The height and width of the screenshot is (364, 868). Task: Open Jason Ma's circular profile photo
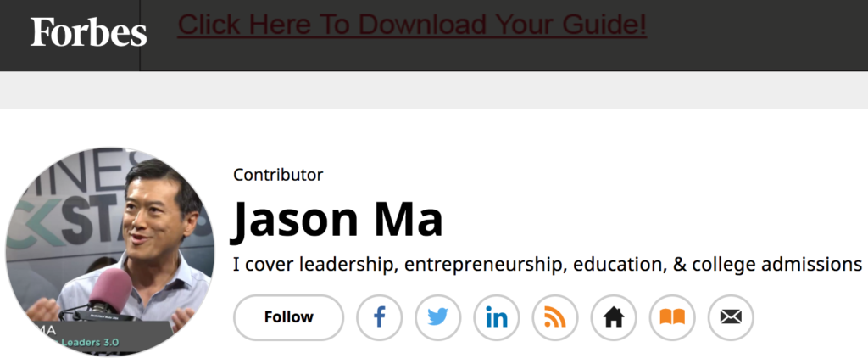tap(109, 252)
